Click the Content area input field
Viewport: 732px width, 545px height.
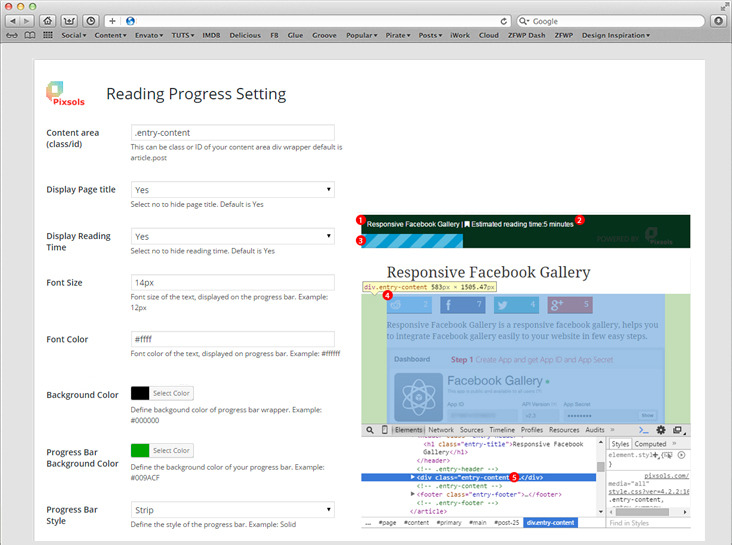pos(232,133)
